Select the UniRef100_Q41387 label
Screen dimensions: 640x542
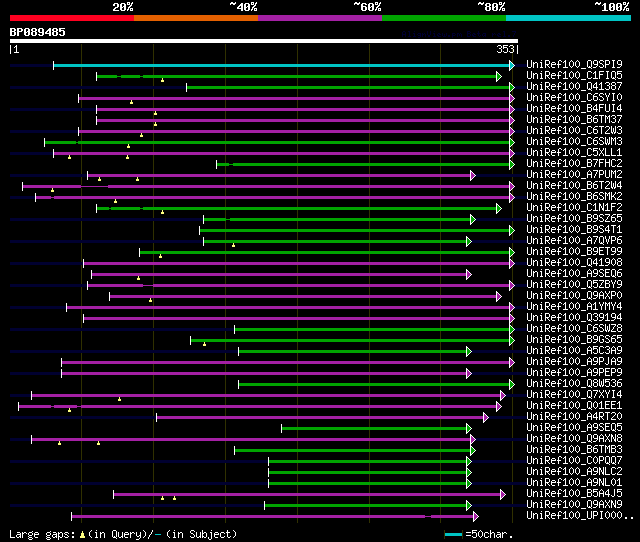[x=574, y=87]
